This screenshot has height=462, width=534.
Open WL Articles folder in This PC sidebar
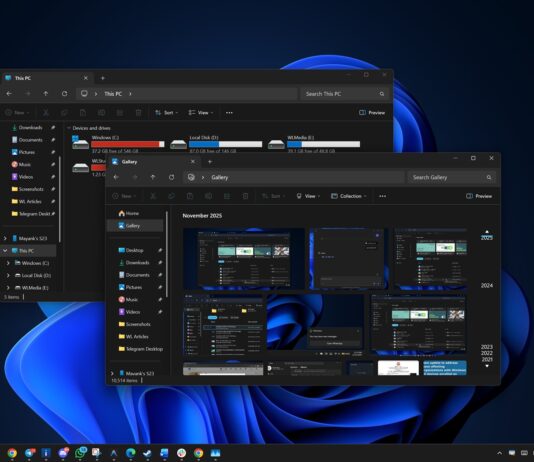pyautogui.click(x=26, y=202)
